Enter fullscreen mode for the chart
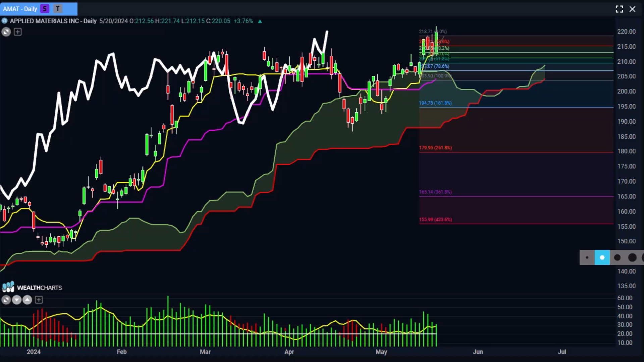 [619, 9]
